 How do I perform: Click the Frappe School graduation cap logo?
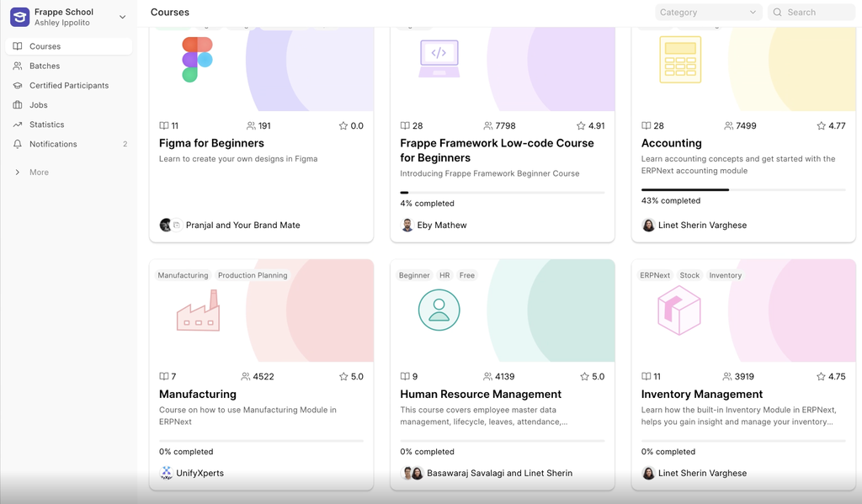click(x=19, y=17)
